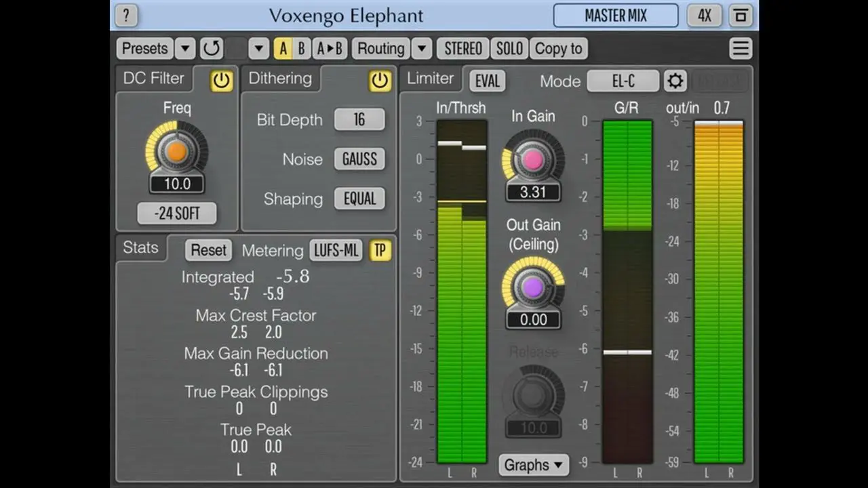Image resolution: width=868 pixels, height=488 pixels.
Task: Change Noise GAUSS selector
Action: 359,159
